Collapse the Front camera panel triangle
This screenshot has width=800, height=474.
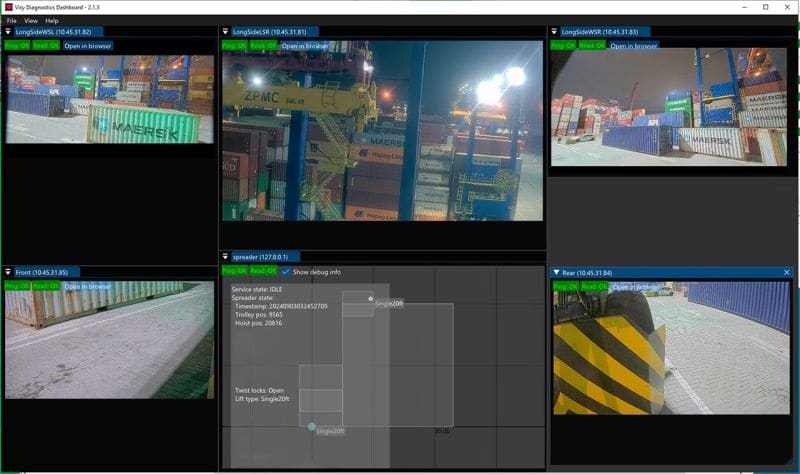coord(8,272)
